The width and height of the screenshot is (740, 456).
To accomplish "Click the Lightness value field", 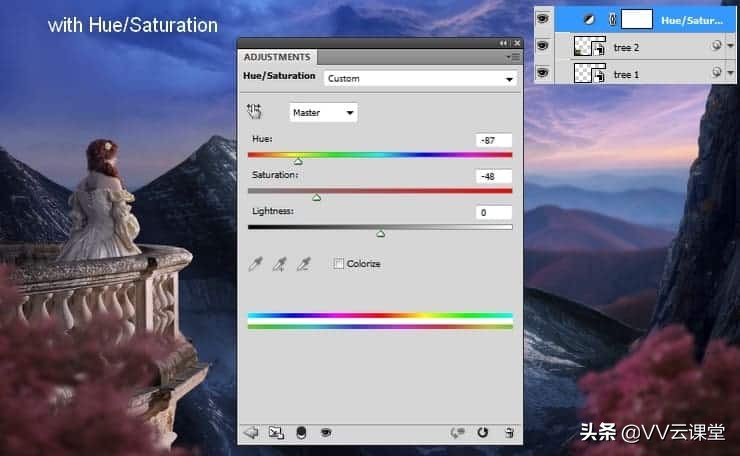I will coord(494,212).
